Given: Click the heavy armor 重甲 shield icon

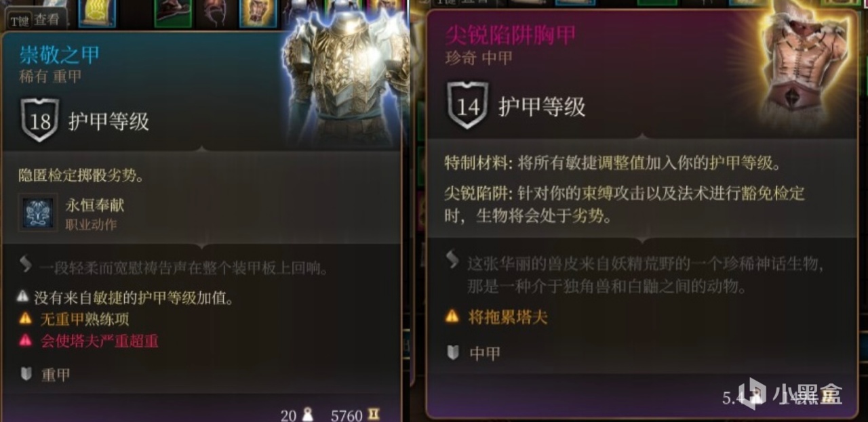Looking at the screenshot, I should click(x=26, y=374).
